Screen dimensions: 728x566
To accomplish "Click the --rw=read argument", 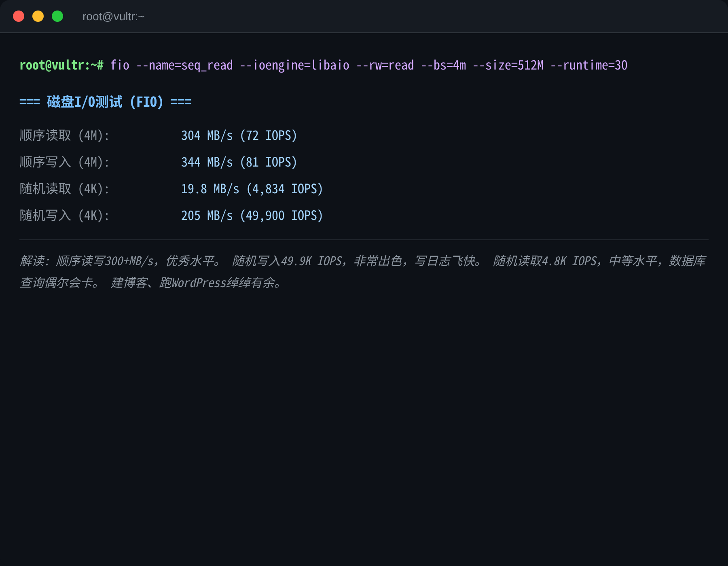I will click(x=385, y=65).
